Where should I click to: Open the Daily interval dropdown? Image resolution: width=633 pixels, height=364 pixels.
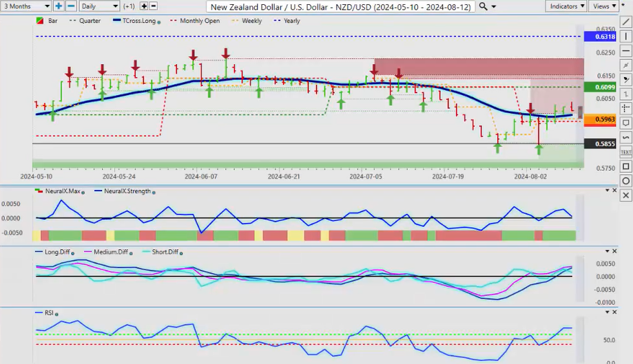pyautogui.click(x=98, y=6)
